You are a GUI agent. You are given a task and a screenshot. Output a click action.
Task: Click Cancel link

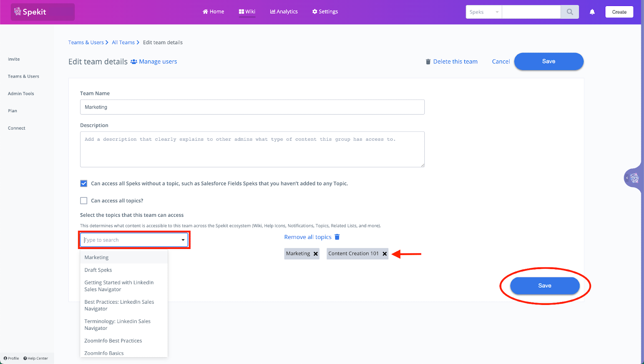click(x=501, y=62)
